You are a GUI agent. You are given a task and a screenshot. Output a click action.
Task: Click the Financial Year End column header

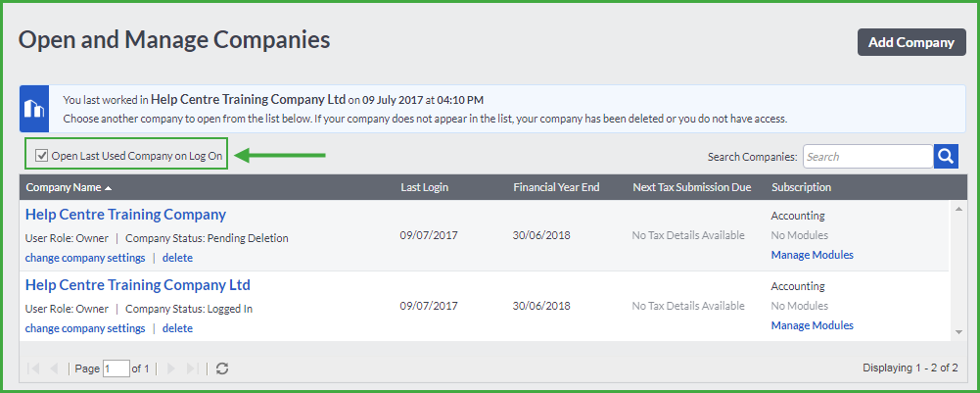(x=556, y=187)
